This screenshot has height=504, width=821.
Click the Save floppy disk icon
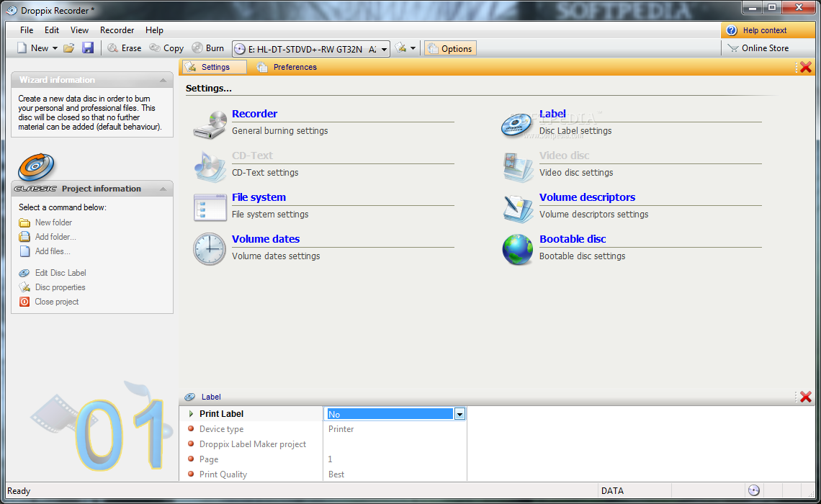[x=87, y=48]
